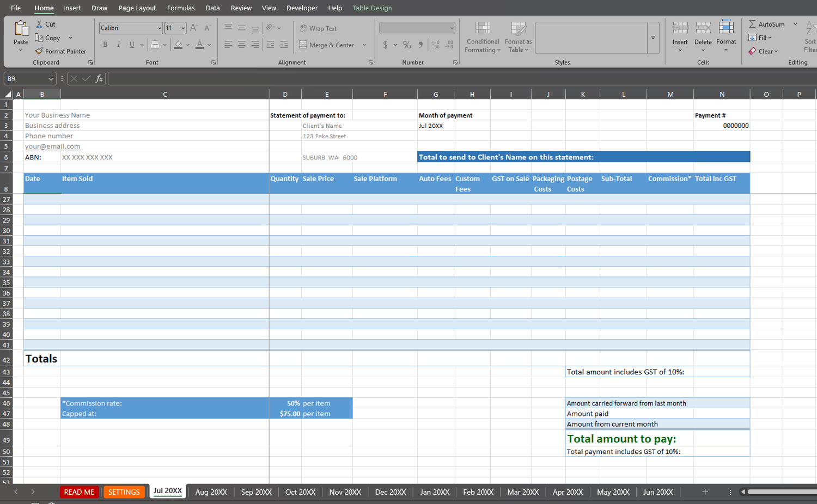Expand the AutoSum dropdown arrow
Screen dimensions: 817x504
[x=795, y=24]
